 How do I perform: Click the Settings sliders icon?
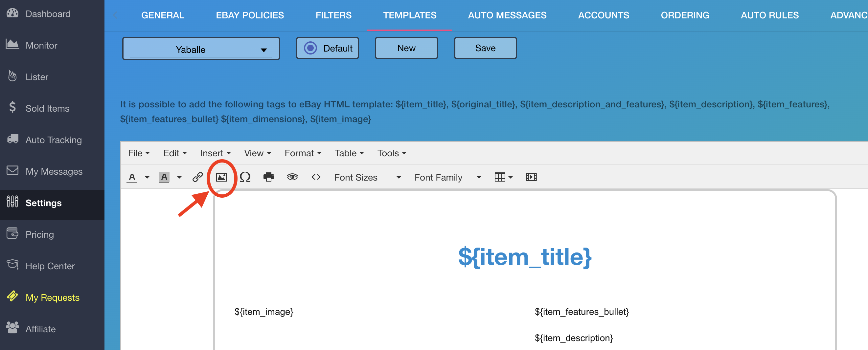[12, 202]
